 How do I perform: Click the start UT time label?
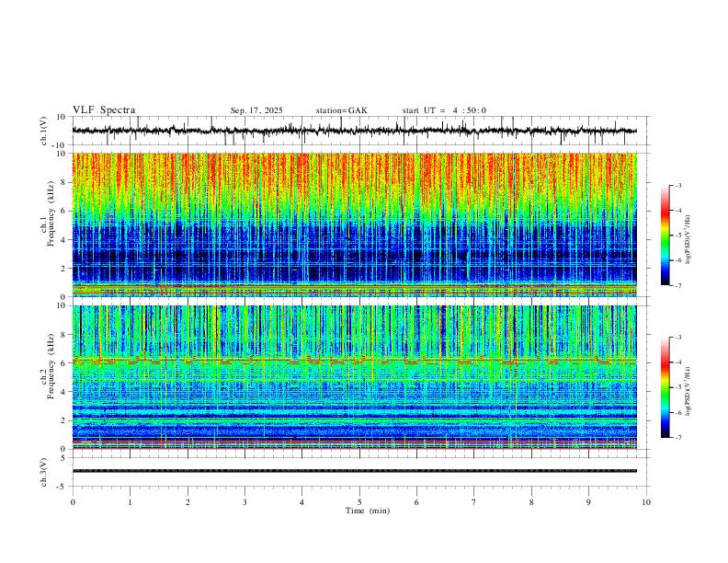444,110
